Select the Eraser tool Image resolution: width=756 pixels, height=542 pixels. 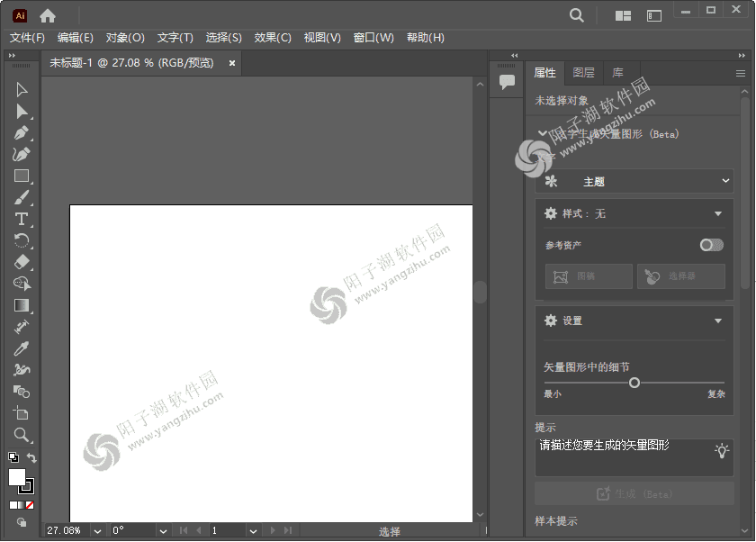click(22, 262)
